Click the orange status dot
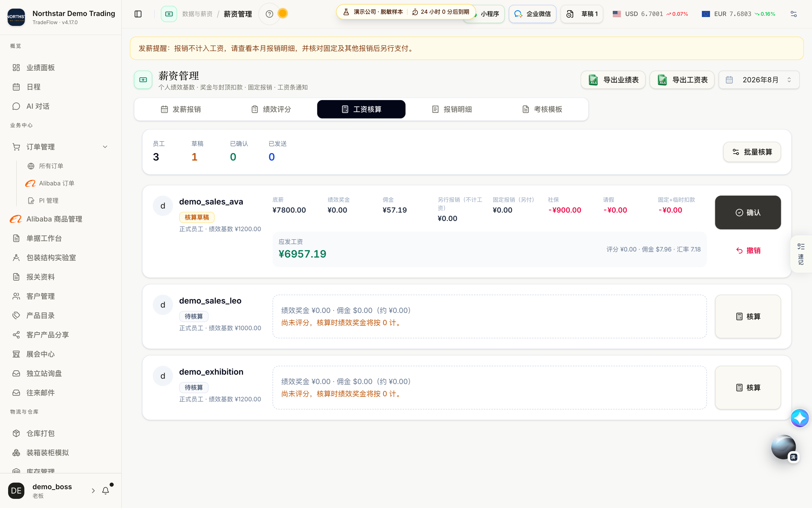Image resolution: width=812 pixels, height=508 pixels. [283, 13]
